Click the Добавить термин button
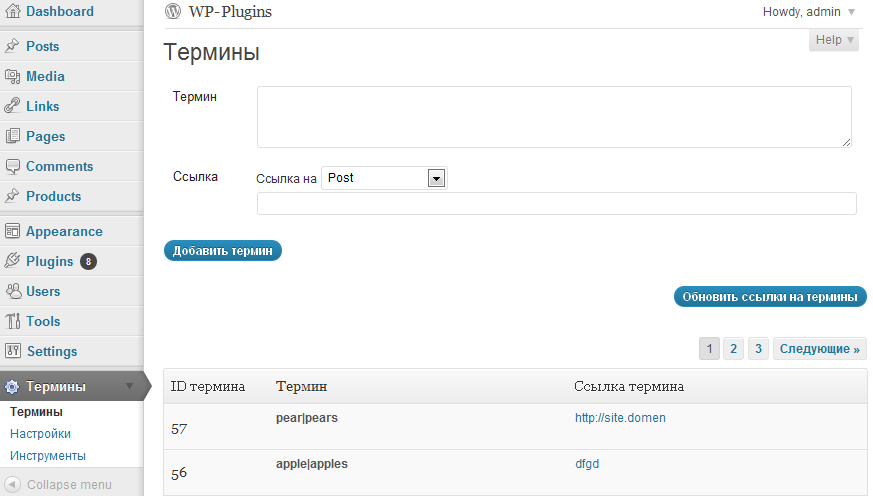 point(223,251)
